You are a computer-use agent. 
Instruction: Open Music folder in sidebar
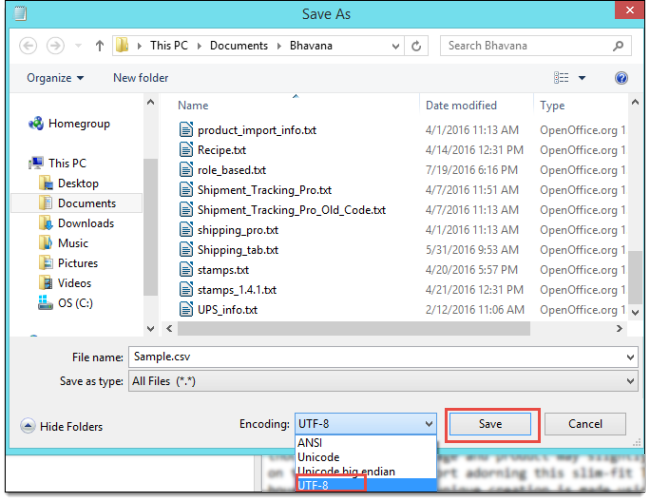(x=63, y=243)
